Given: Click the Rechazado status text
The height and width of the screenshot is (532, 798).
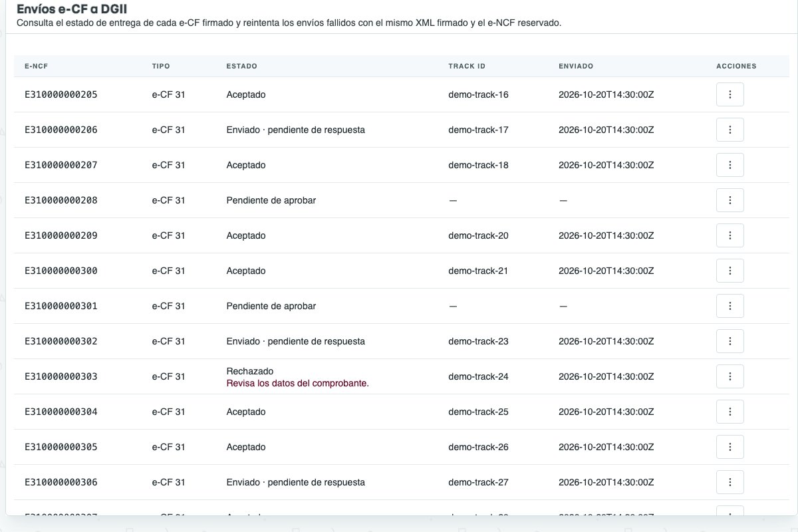Looking at the screenshot, I should (x=250, y=371).
